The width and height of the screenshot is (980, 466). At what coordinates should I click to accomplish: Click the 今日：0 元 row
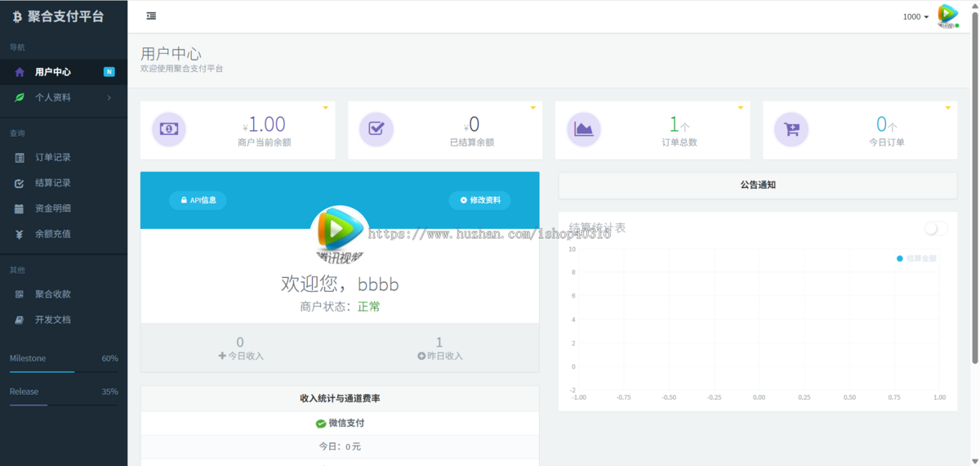(340, 446)
